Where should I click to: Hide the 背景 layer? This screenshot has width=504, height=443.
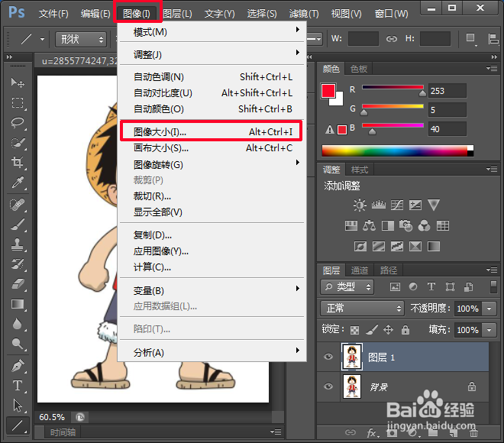[328, 386]
